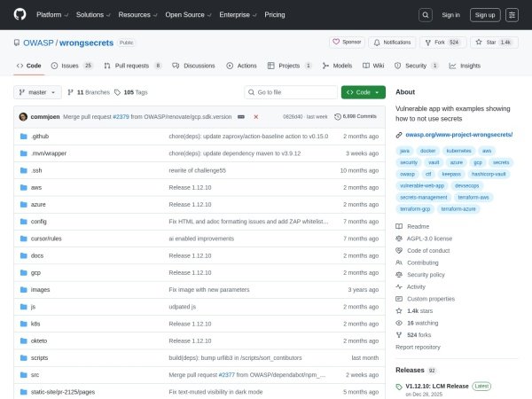The width and height of the screenshot is (532, 399).
Task: Click the Sign up button
Action: point(485,15)
